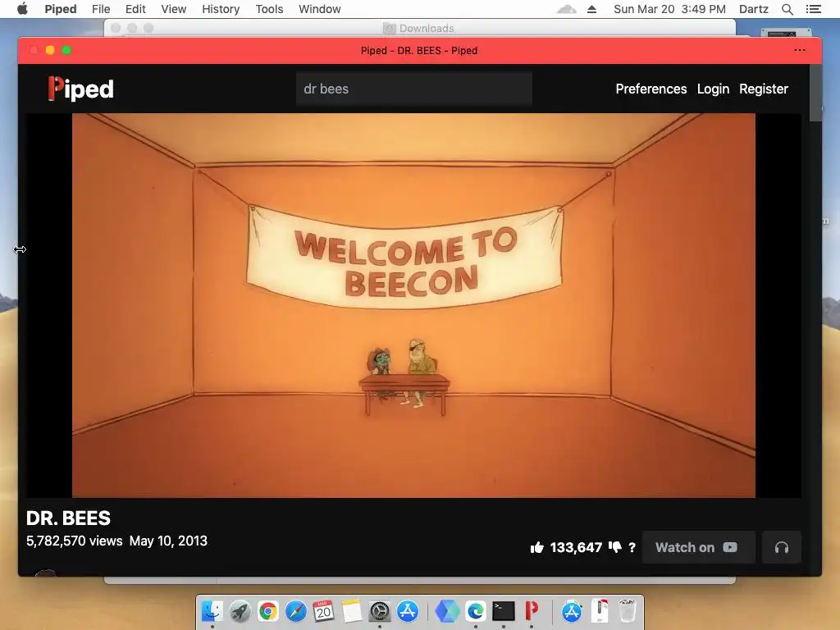Open the File menu
Image resolution: width=840 pixels, height=630 pixels.
(x=101, y=9)
